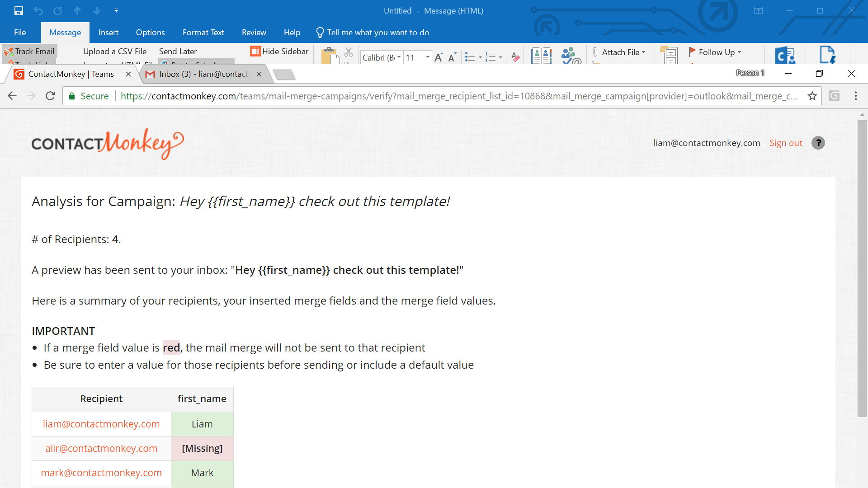Click the Paste clipboard icon
Image resolution: width=868 pixels, height=488 pixels.
click(330, 56)
